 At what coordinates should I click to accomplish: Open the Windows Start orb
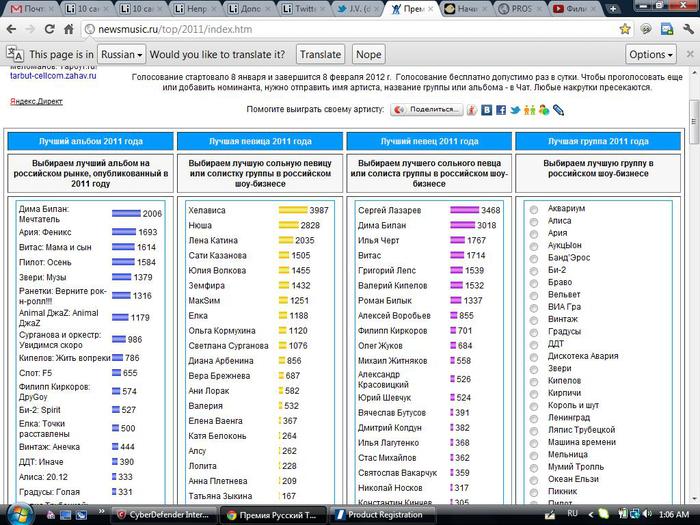(x=19, y=515)
